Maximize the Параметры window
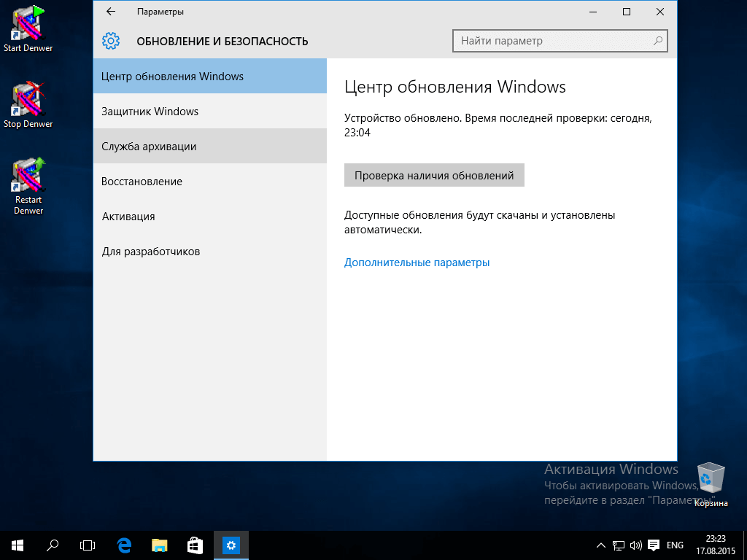Screen dimensions: 747x560 pyautogui.click(x=627, y=12)
